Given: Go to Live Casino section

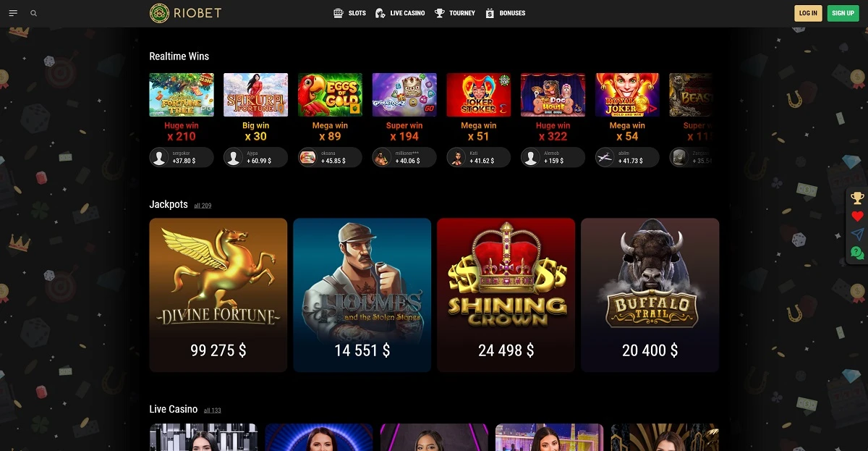Looking at the screenshot, I should tap(400, 13).
